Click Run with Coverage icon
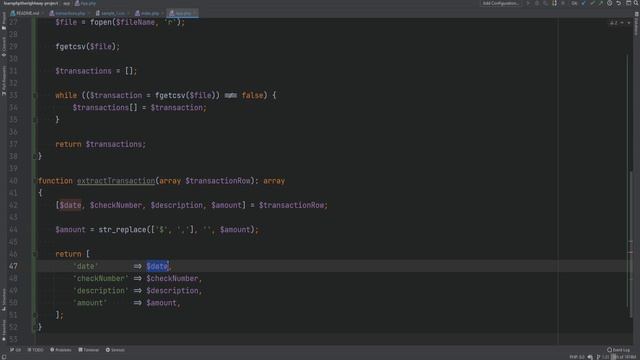This screenshot has height=360, width=640. coord(545,3)
